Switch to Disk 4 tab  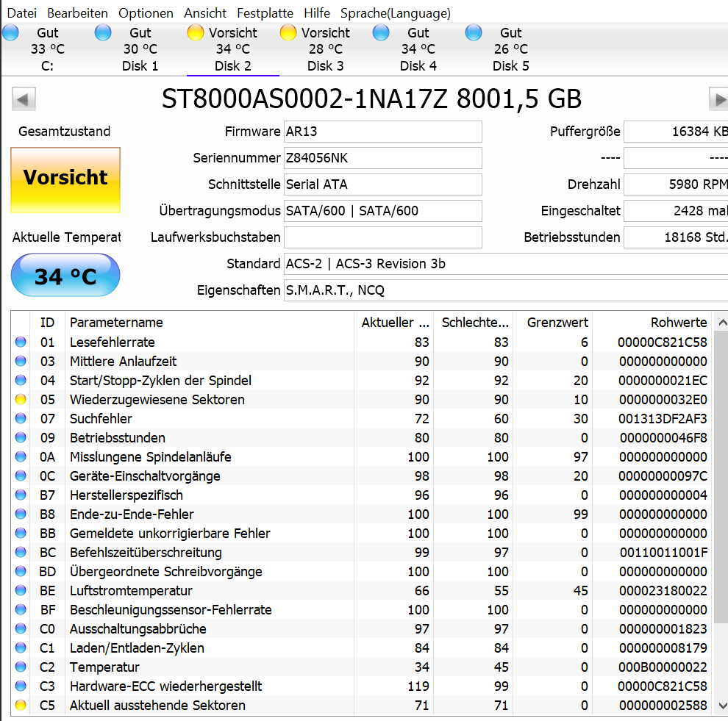pyautogui.click(x=418, y=49)
